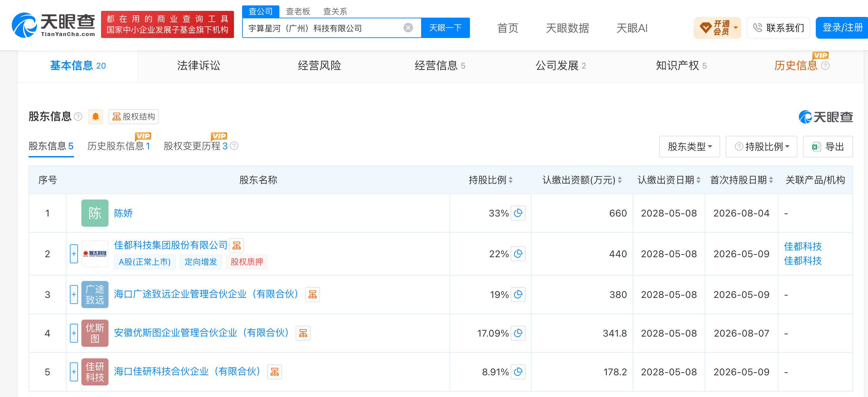Click the 登录/注册 button
The height and width of the screenshot is (397, 868).
[842, 28]
